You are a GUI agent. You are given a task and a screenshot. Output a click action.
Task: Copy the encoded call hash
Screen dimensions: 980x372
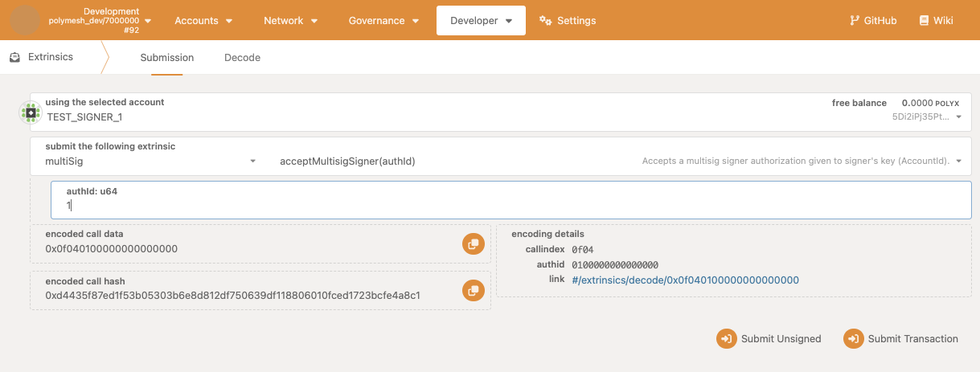(473, 290)
